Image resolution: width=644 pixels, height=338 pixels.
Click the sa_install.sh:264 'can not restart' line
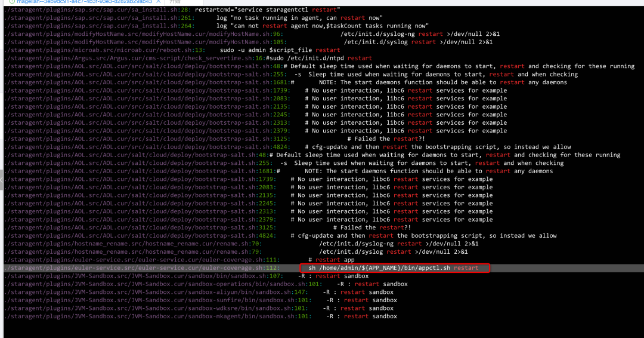pos(322,26)
